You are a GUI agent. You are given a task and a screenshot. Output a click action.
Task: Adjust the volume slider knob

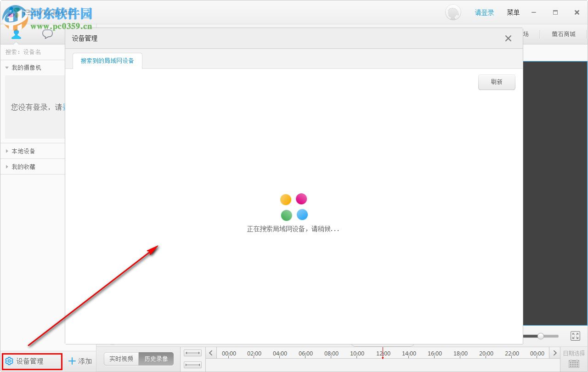541,336
